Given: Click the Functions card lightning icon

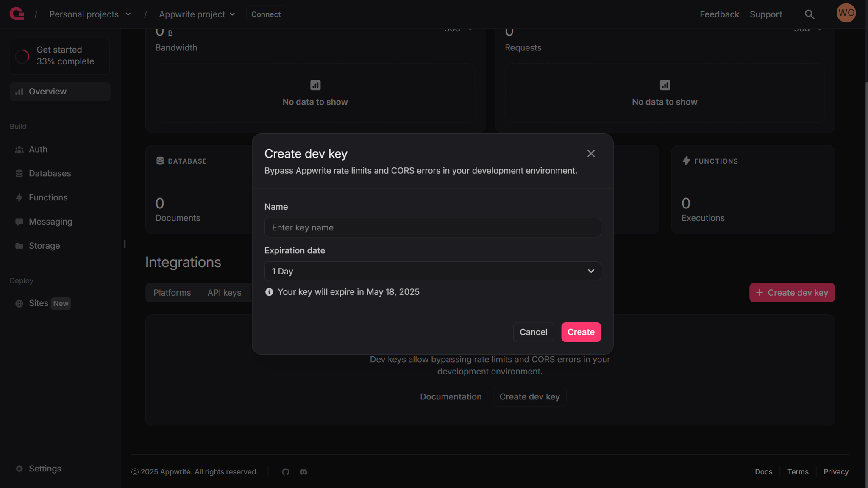Looking at the screenshot, I should (686, 161).
